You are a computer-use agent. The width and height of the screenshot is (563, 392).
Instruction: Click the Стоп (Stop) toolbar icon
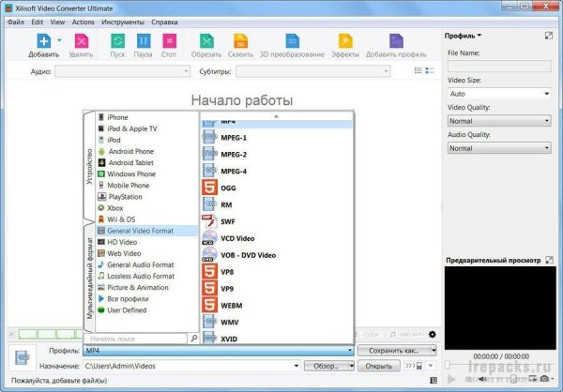point(170,41)
